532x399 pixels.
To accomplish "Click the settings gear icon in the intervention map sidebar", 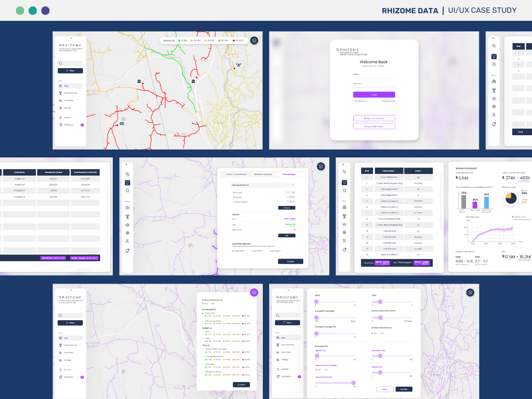I will click(128, 233).
